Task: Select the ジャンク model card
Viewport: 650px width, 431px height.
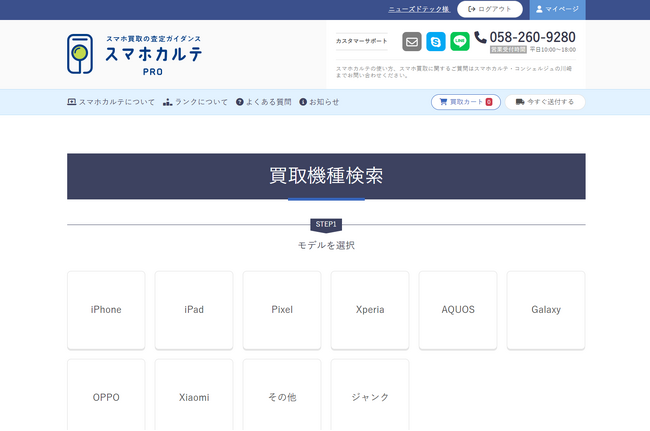Action: tap(370, 395)
